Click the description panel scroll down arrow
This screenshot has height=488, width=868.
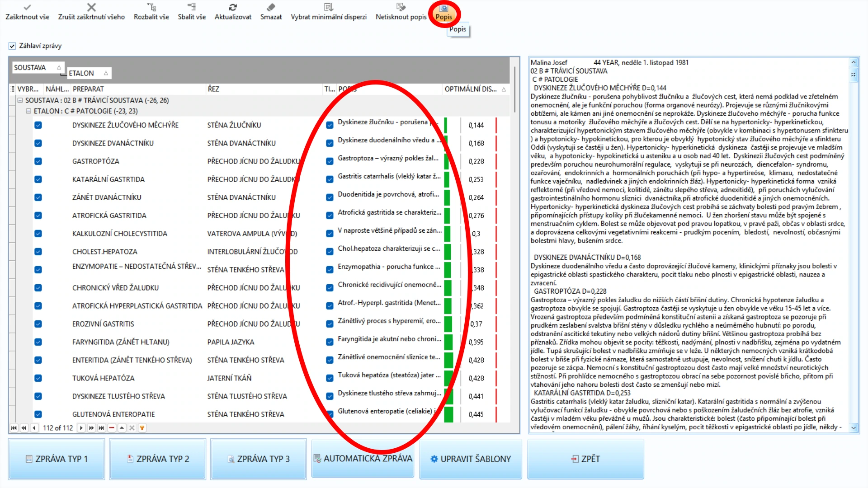[854, 428]
